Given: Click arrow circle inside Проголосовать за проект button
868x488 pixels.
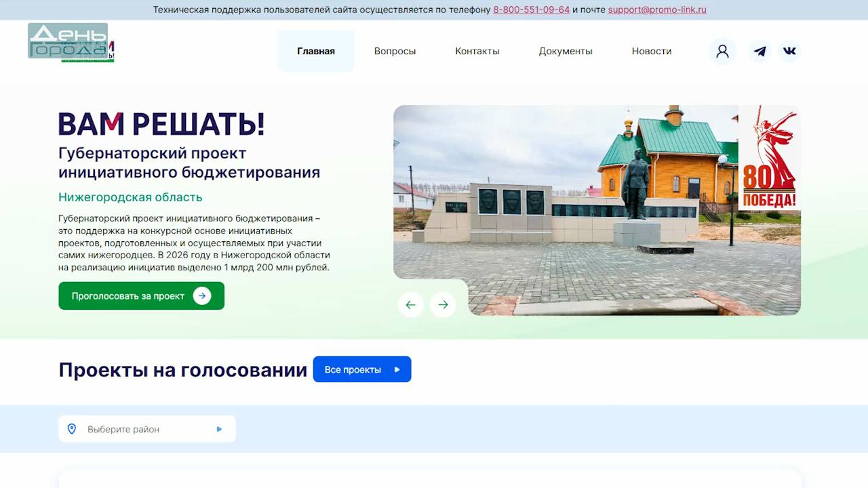Looking at the screenshot, I should click(x=202, y=296).
